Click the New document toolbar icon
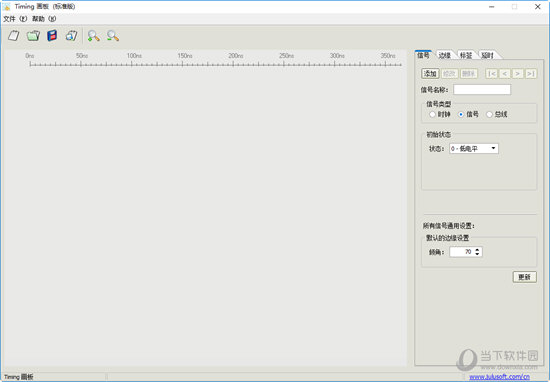The height and width of the screenshot is (382, 550). tap(14, 35)
